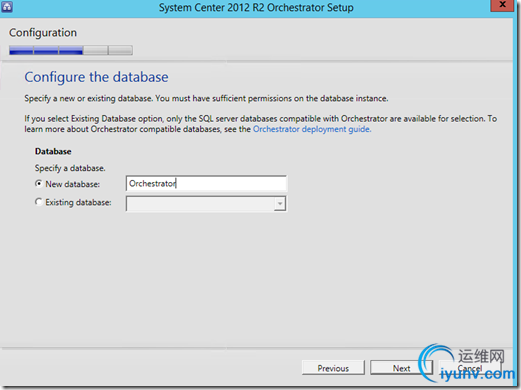Click the window title bar text
Viewport: 521px width, 390px height.
256,7
